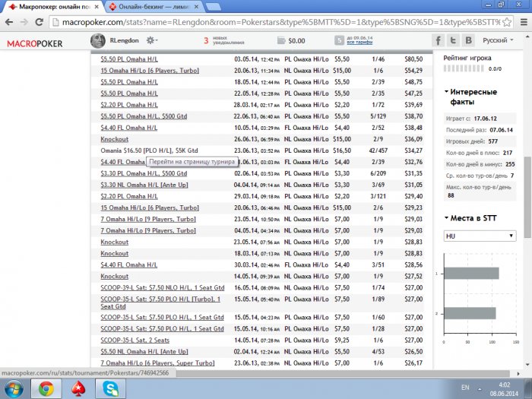Open $2.20 PL Omaha H/L from 29.03.14
532x399 pixels.
coord(129,196)
